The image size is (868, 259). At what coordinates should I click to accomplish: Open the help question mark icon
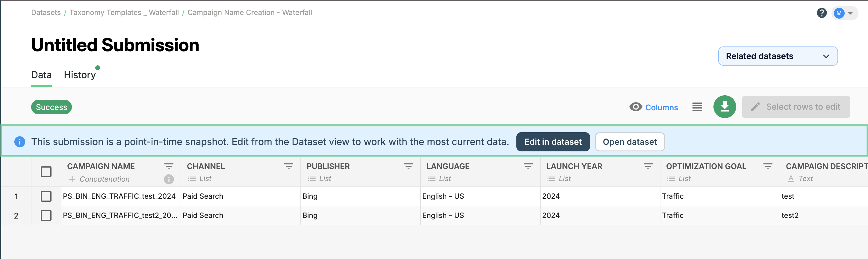point(822,13)
